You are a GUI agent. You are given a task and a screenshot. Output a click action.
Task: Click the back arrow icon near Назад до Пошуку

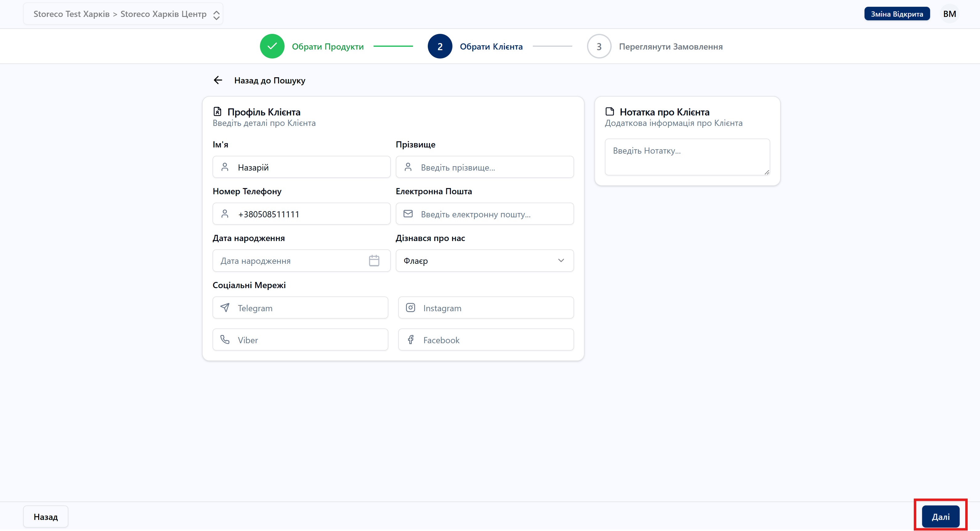[x=218, y=80]
